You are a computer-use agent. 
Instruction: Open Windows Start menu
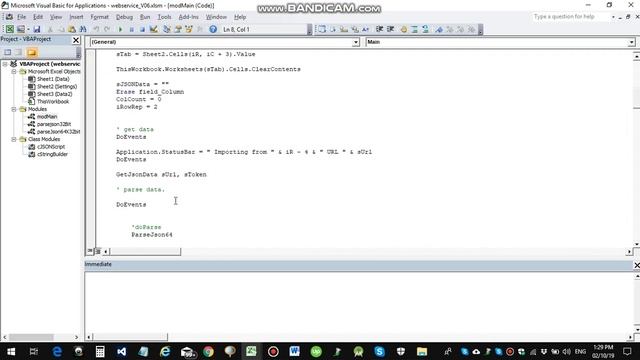(x=11, y=351)
